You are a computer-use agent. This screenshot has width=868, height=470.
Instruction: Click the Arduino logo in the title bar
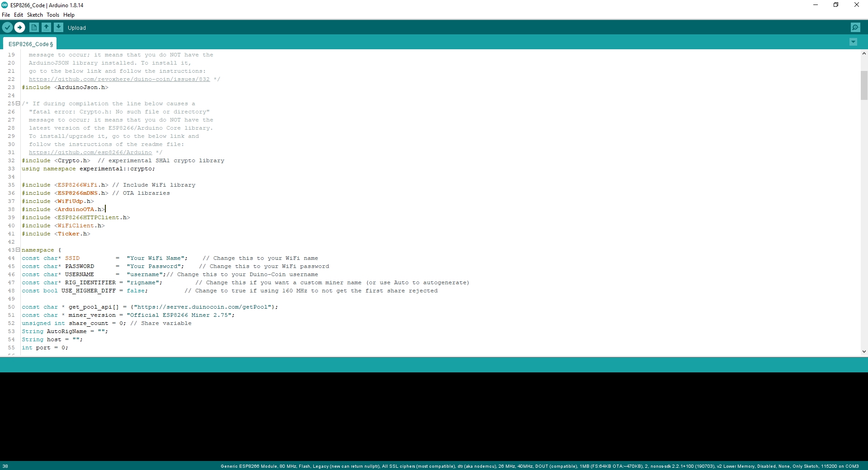click(x=5, y=5)
